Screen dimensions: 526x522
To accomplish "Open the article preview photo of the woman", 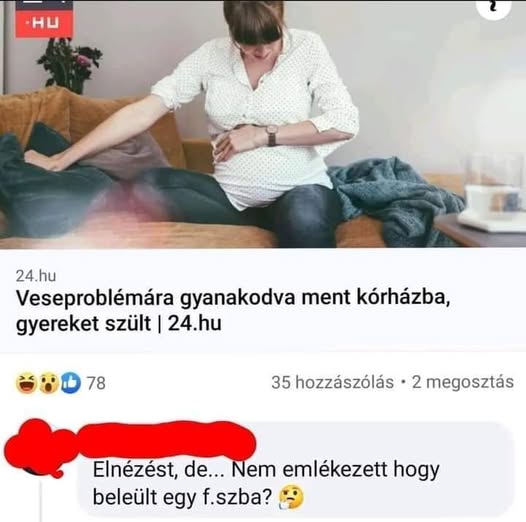I will (x=263, y=124).
